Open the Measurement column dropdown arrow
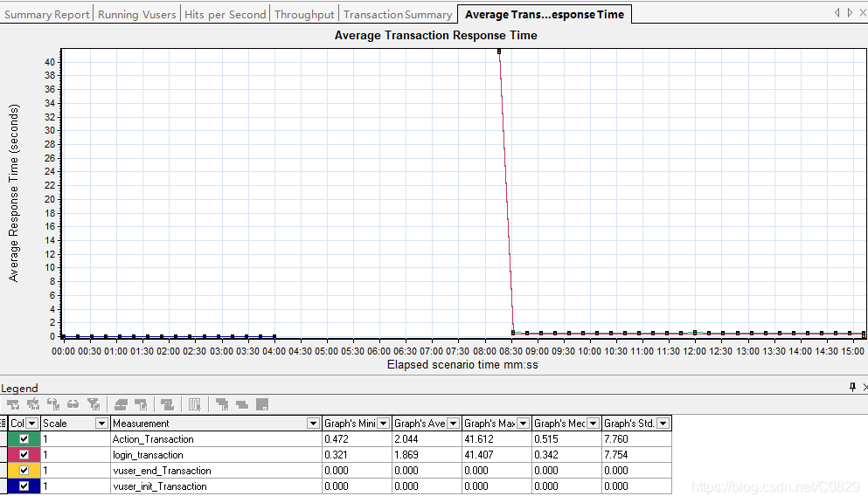This screenshot has height=503, width=868. pyautogui.click(x=313, y=424)
